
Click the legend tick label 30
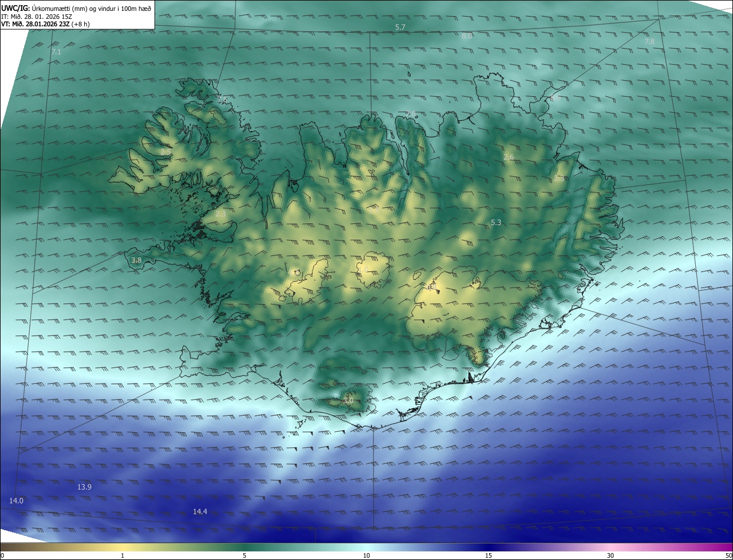(x=610, y=556)
